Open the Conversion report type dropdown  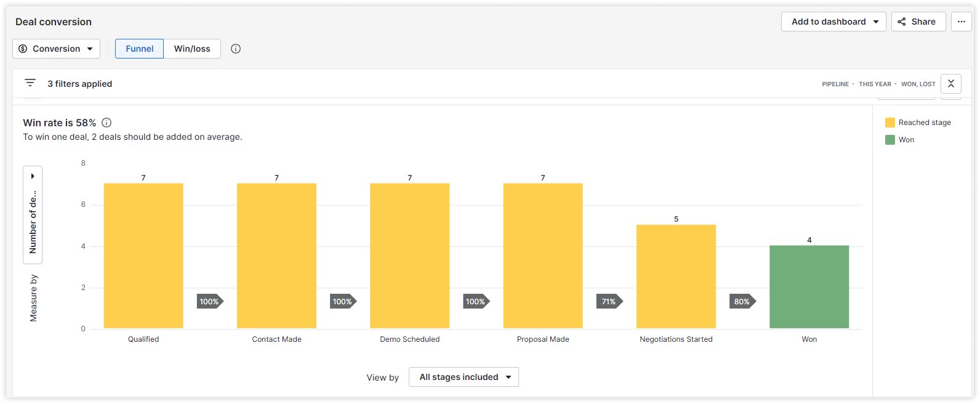[x=56, y=49]
